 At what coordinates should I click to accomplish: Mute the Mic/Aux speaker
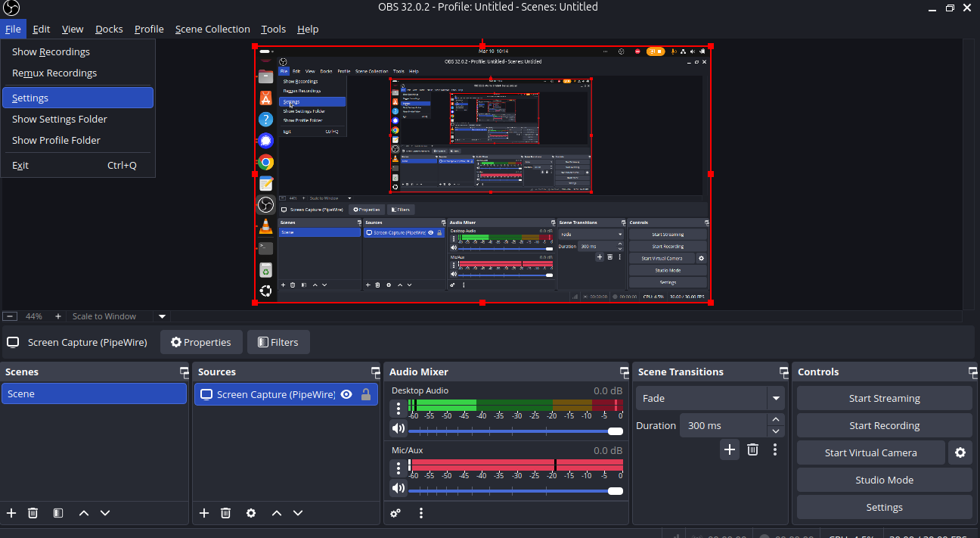click(x=398, y=489)
